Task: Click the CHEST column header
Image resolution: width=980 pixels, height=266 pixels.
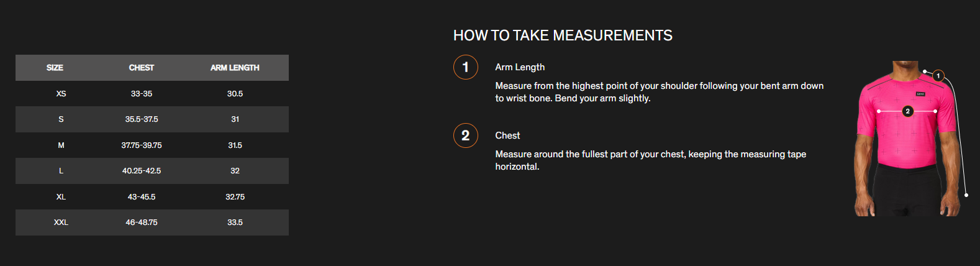Action: (142, 68)
